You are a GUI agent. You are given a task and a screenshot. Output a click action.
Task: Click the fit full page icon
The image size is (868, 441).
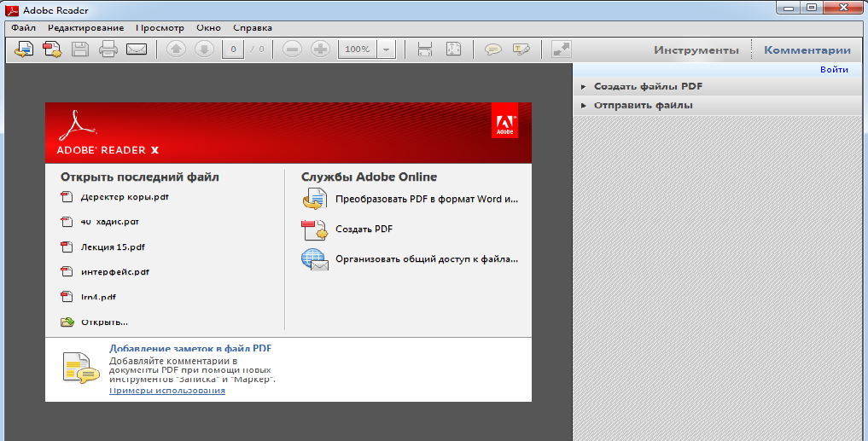point(453,49)
